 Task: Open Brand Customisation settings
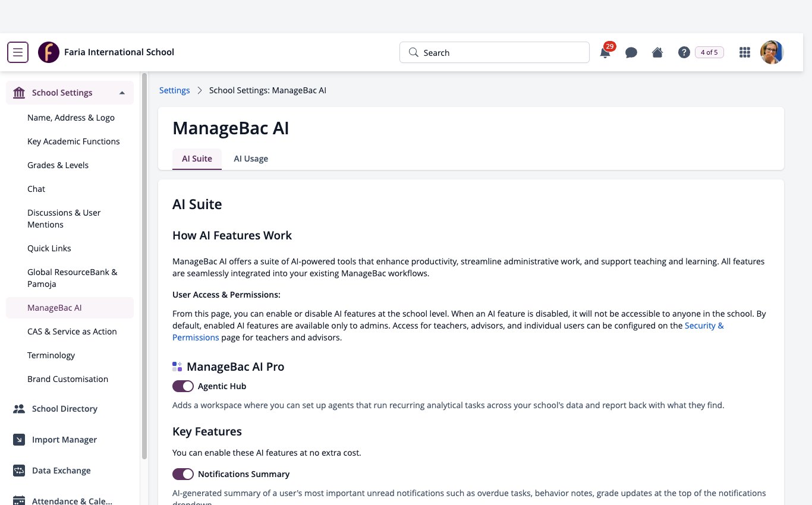[68, 379]
